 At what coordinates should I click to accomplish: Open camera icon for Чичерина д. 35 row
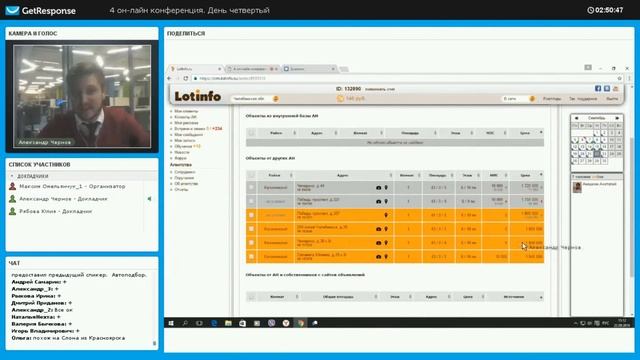[378, 243]
